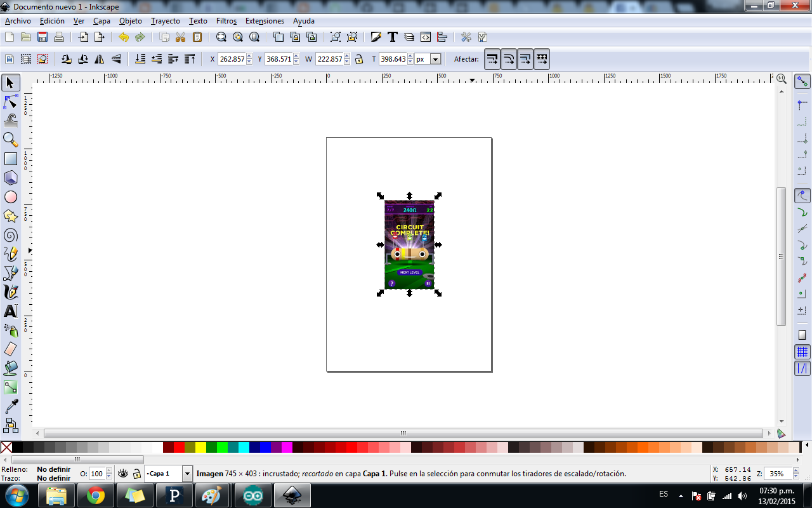Click the Y coordinate input field
Screen dimensions: 812x508
click(279, 59)
